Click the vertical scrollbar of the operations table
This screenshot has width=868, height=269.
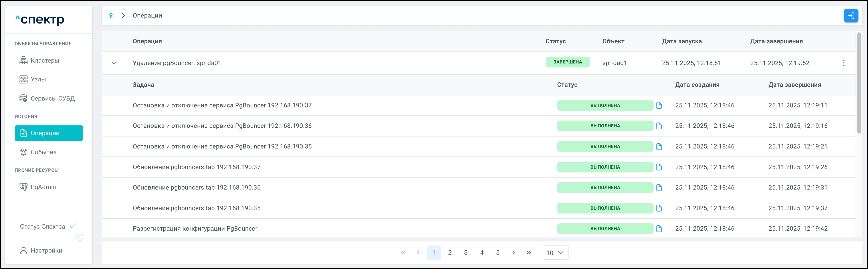pos(859,83)
